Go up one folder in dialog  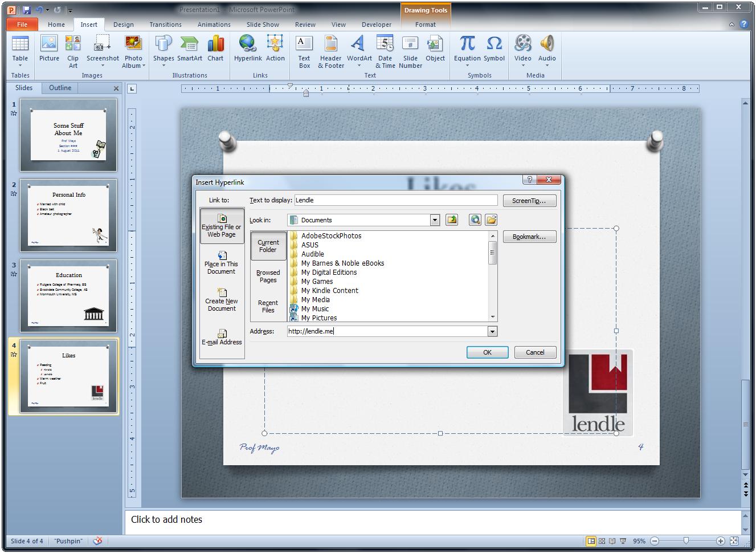coord(452,220)
